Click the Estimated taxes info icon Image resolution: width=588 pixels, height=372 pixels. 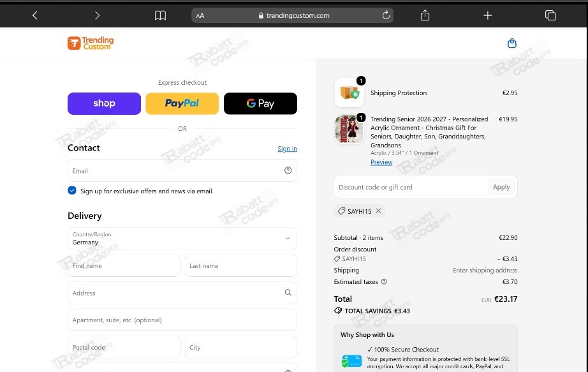[x=384, y=281]
